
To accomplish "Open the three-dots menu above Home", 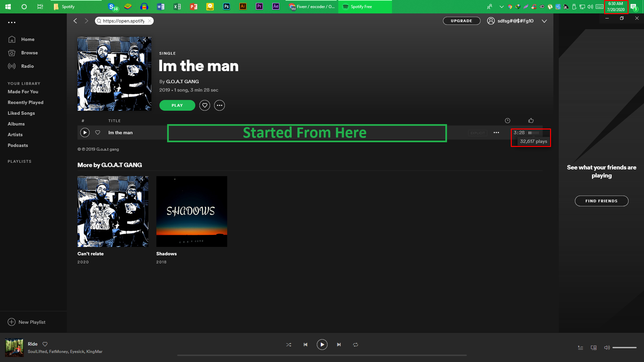I will (12, 22).
